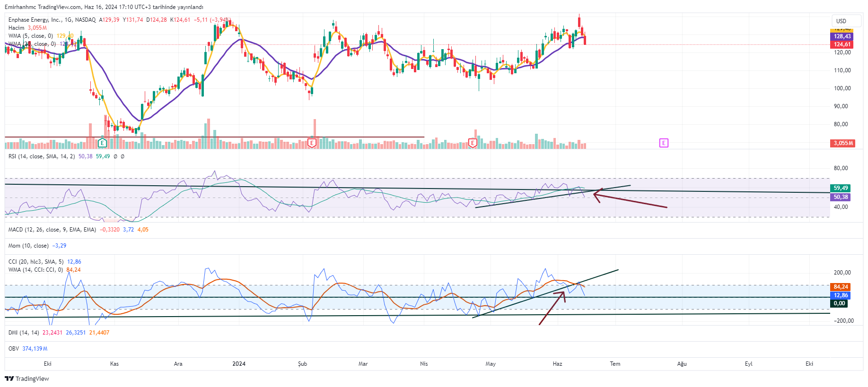This screenshot has height=387, width=868.
Task: Click the TradingView logo at the bottom
Action: coord(27,378)
